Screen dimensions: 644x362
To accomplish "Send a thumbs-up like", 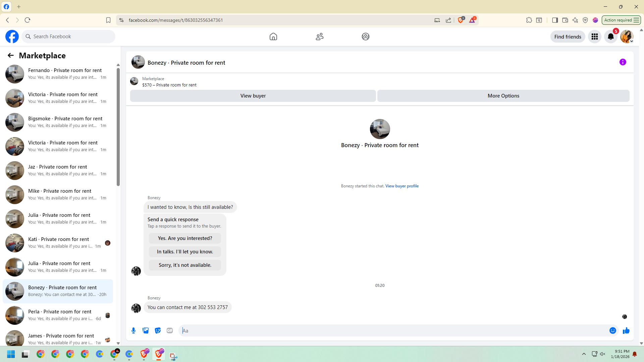I will 626,330.
